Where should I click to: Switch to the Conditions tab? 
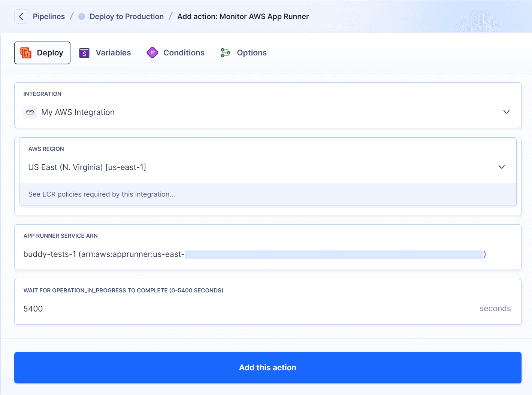pyautogui.click(x=183, y=53)
